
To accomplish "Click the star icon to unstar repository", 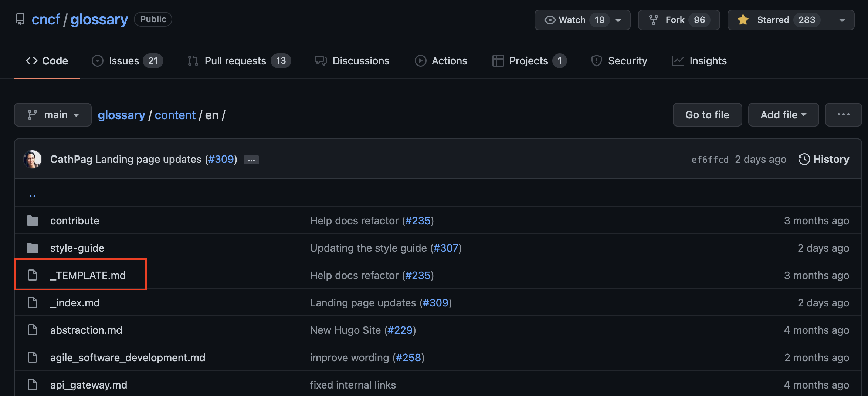I will coord(743,20).
